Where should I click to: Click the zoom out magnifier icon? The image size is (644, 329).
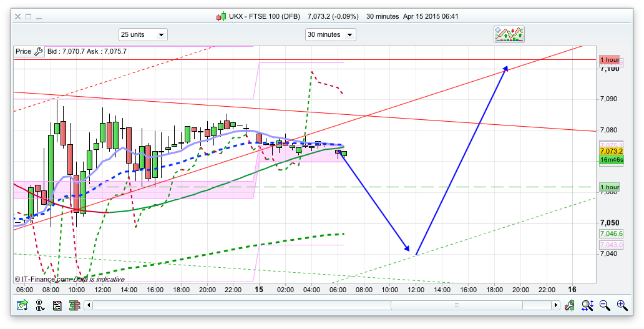605,305
